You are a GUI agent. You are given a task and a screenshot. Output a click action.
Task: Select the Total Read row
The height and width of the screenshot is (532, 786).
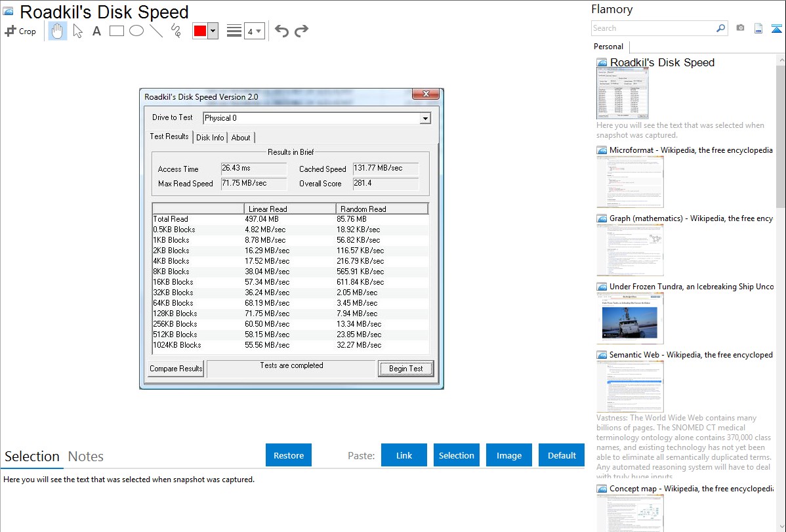click(x=290, y=219)
